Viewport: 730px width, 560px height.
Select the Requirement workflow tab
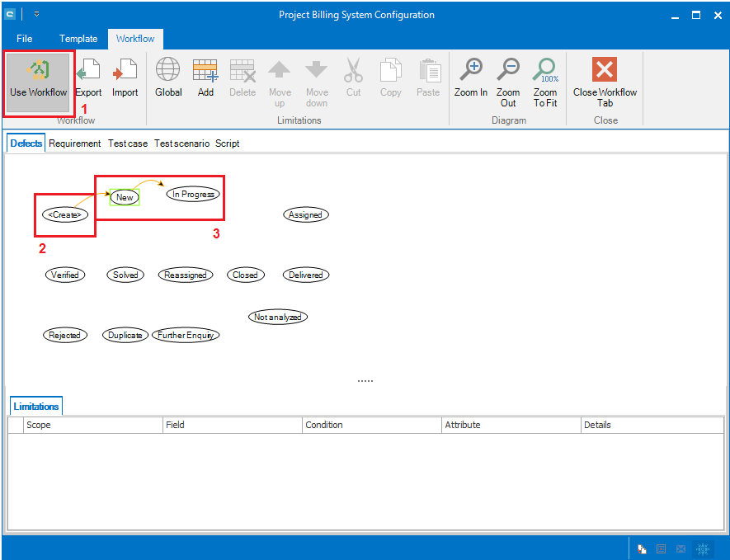click(75, 144)
